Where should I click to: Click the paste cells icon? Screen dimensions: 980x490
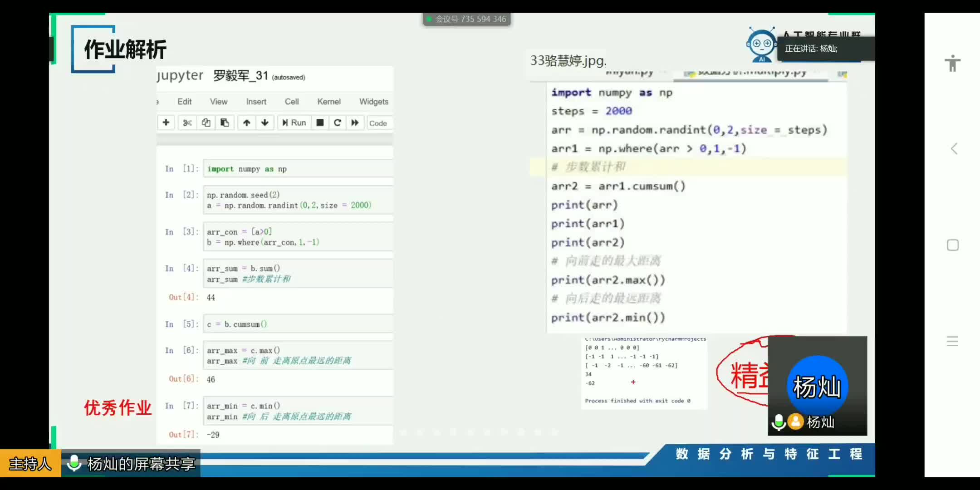[225, 122]
